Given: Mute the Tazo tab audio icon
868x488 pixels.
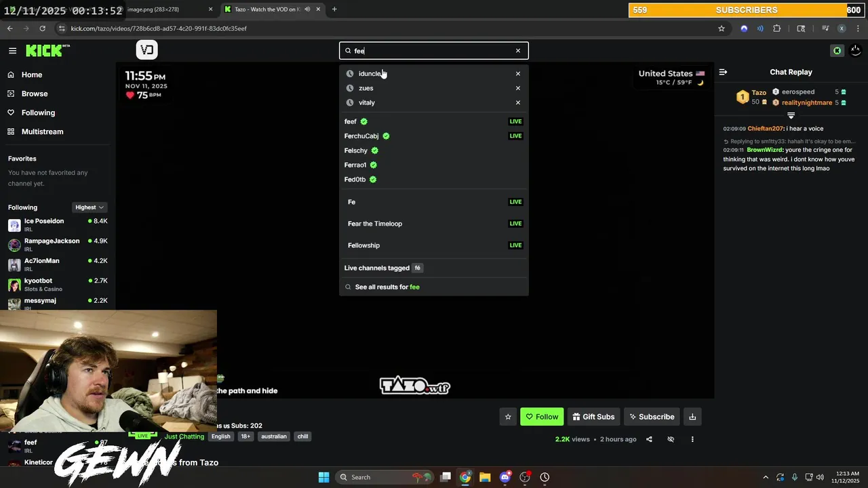Looking at the screenshot, I should click(x=307, y=9).
